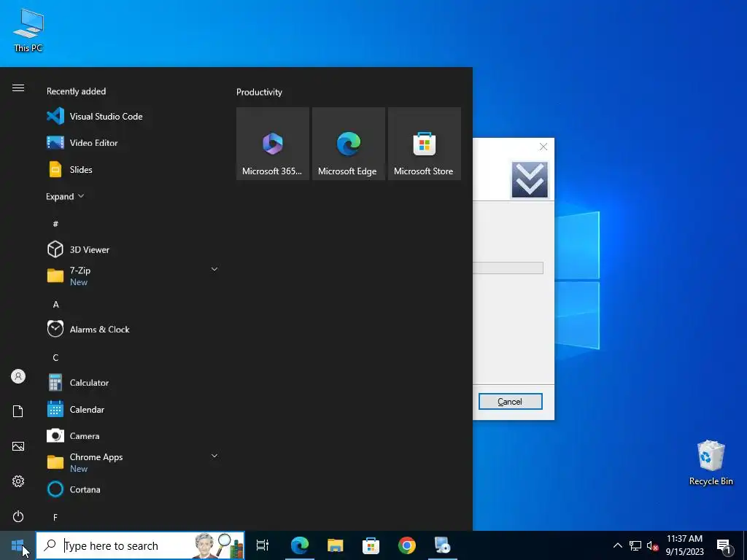
Task: Click the Productivity group heading
Action: click(259, 92)
